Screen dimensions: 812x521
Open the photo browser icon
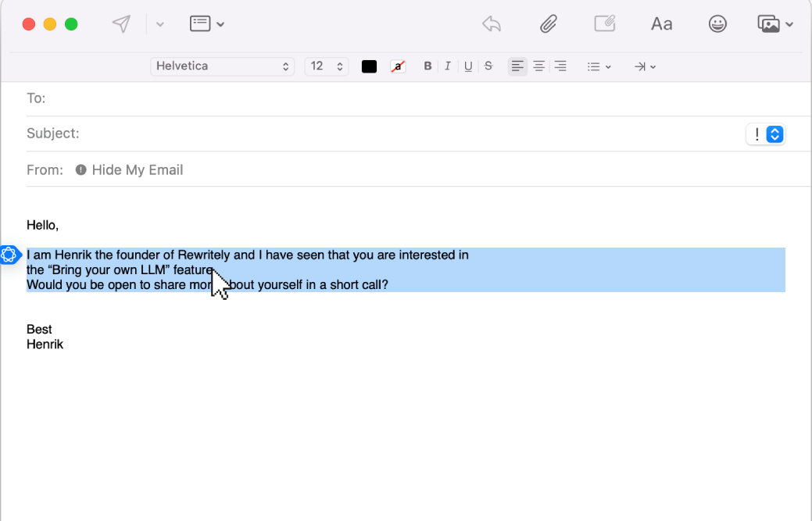(x=769, y=23)
